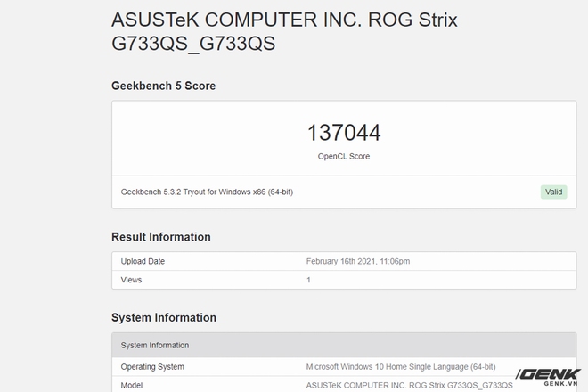Image resolution: width=588 pixels, height=392 pixels.
Task: Click the GENK.VN text under logo
Action: point(560,384)
